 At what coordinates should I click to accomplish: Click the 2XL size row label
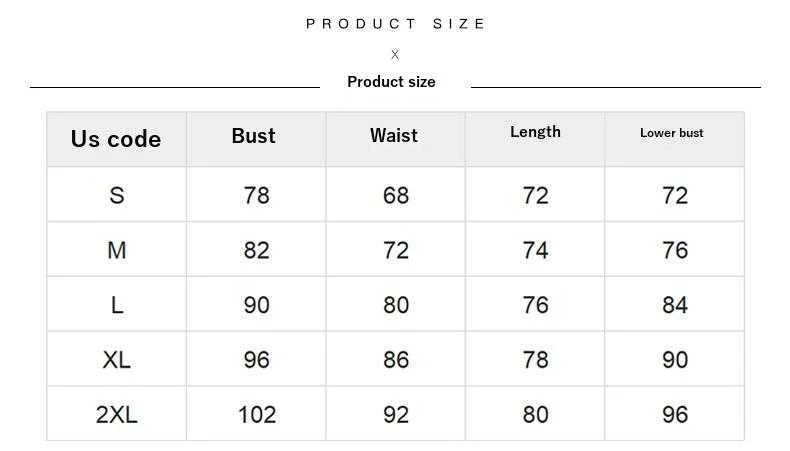[x=117, y=414]
